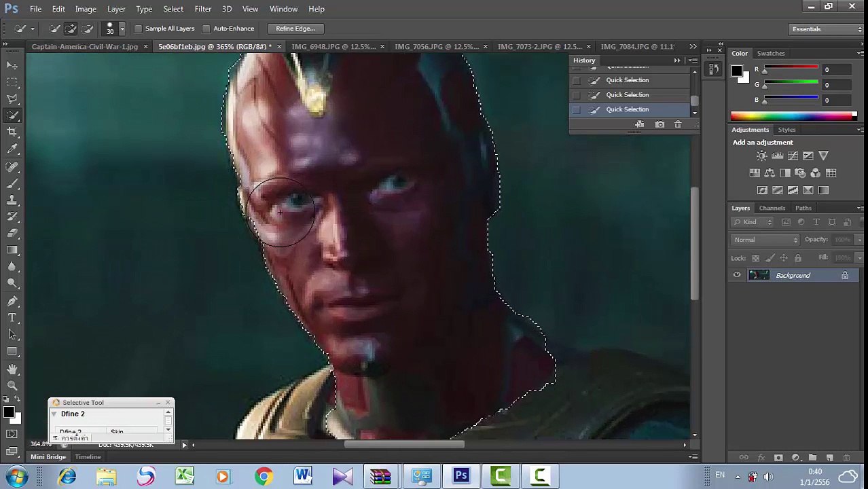The width and height of the screenshot is (868, 489).
Task: Open the layer Opacity dropdown arrow
Action: [x=859, y=240]
